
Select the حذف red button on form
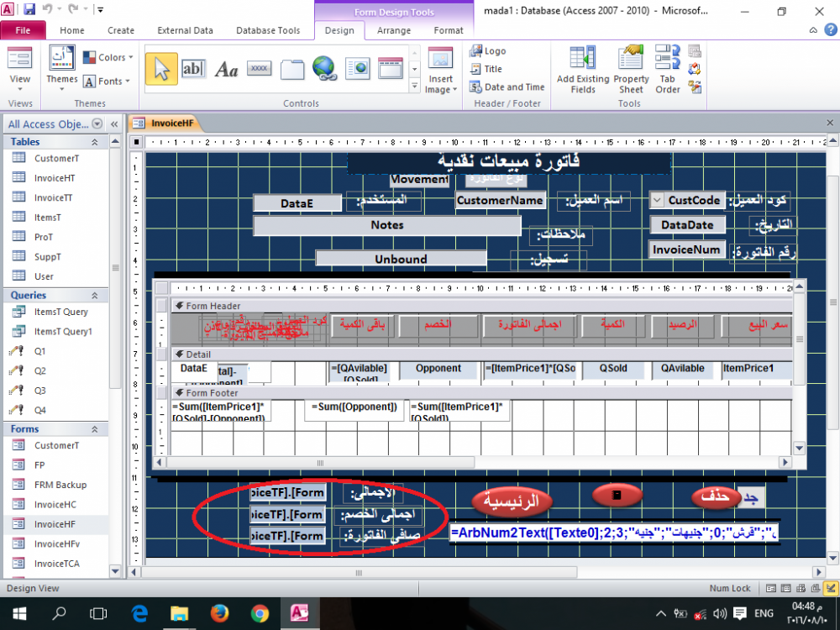click(x=715, y=496)
